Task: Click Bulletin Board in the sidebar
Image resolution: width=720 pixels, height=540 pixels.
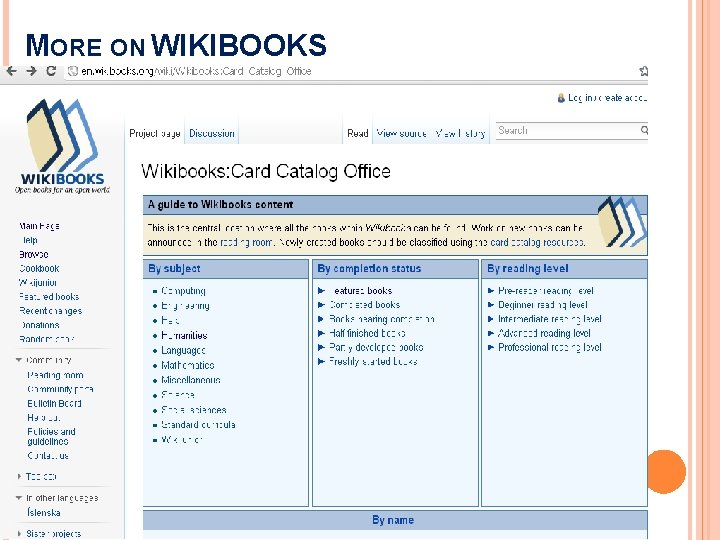Action: click(x=54, y=404)
